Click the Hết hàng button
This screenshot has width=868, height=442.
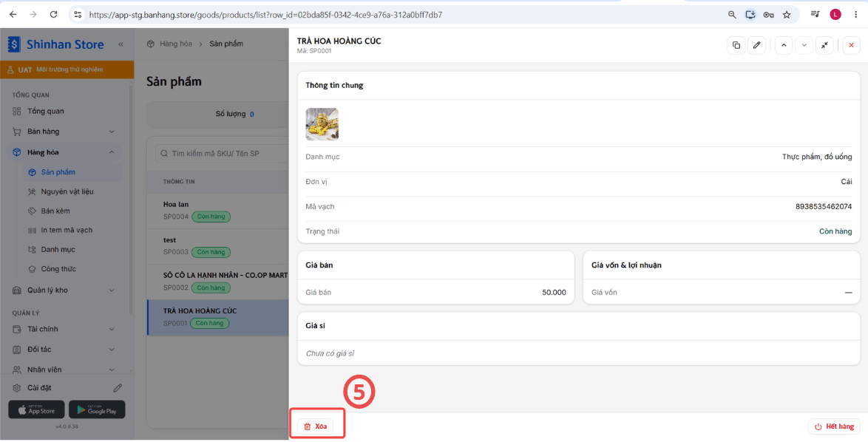pos(834,426)
